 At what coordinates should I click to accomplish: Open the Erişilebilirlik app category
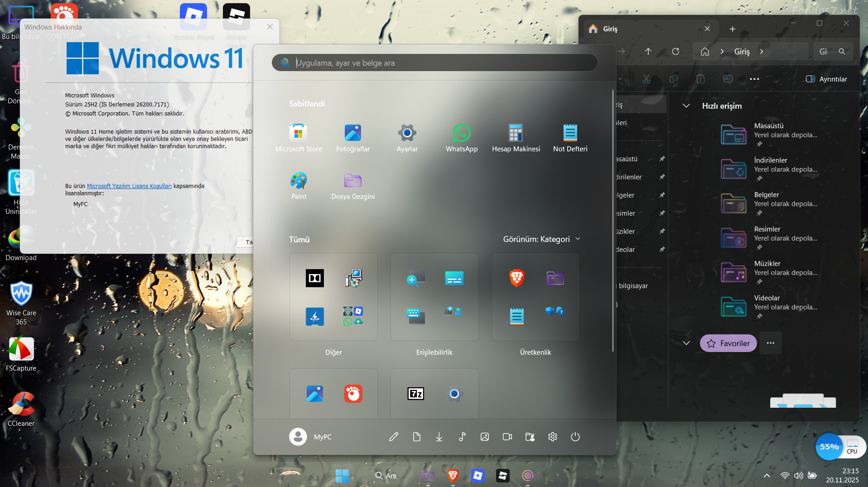click(x=434, y=297)
